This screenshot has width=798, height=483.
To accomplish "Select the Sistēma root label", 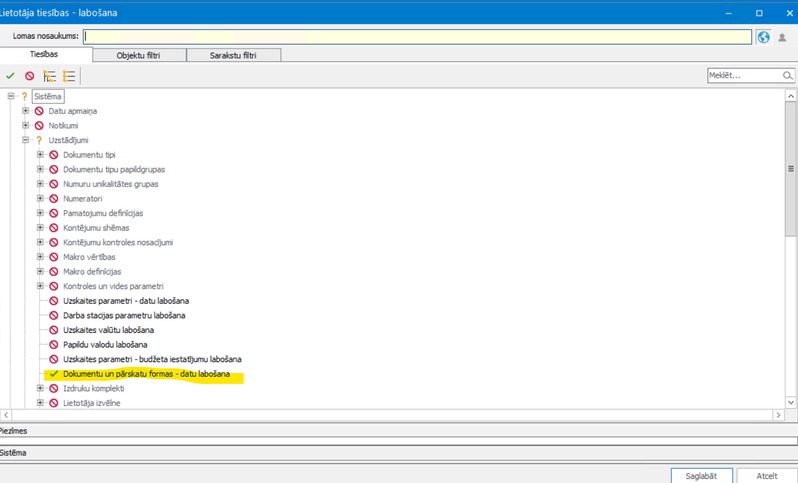I will click(48, 96).
